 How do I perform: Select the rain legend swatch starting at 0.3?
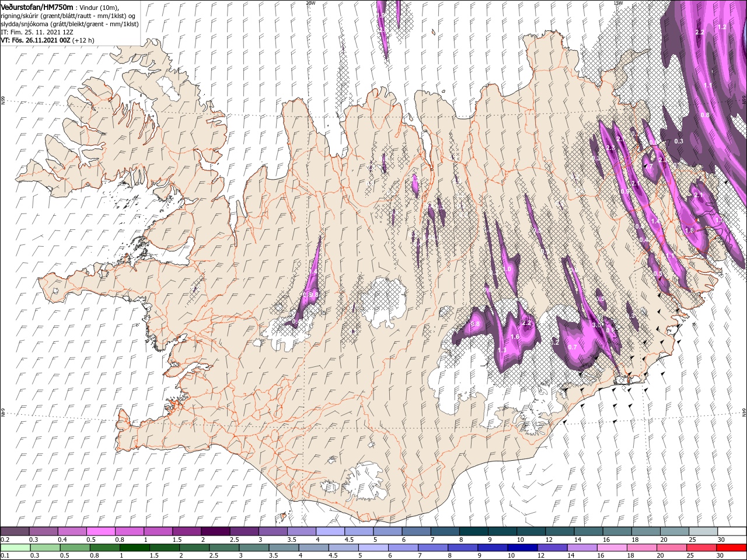(x=44, y=548)
